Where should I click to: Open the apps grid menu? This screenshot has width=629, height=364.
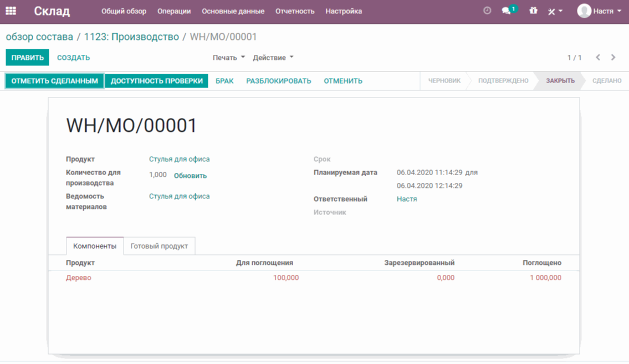[11, 11]
